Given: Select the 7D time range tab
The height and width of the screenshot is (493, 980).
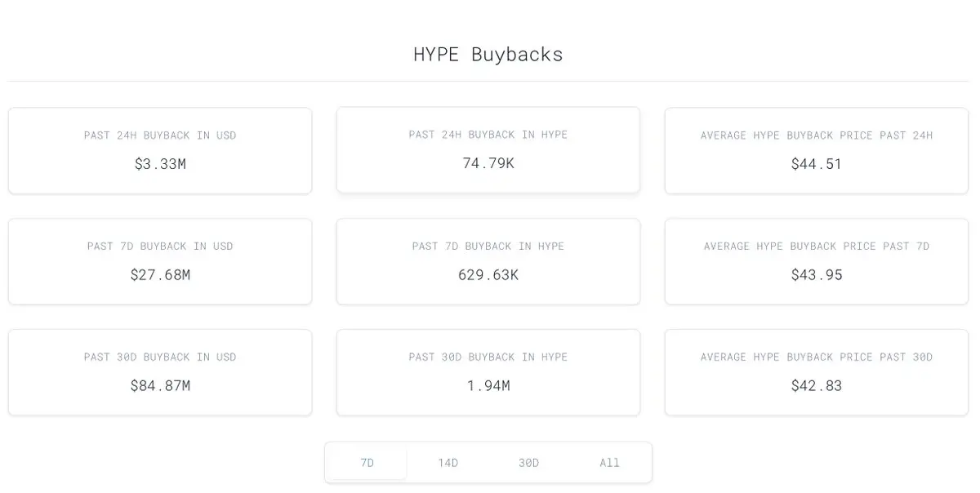Looking at the screenshot, I should [367, 463].
